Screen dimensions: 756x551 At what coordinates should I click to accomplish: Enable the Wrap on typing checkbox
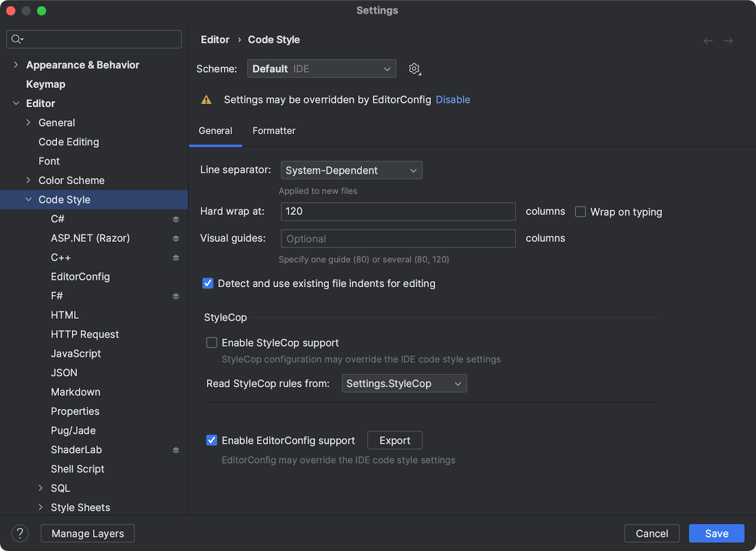(580, 212)
